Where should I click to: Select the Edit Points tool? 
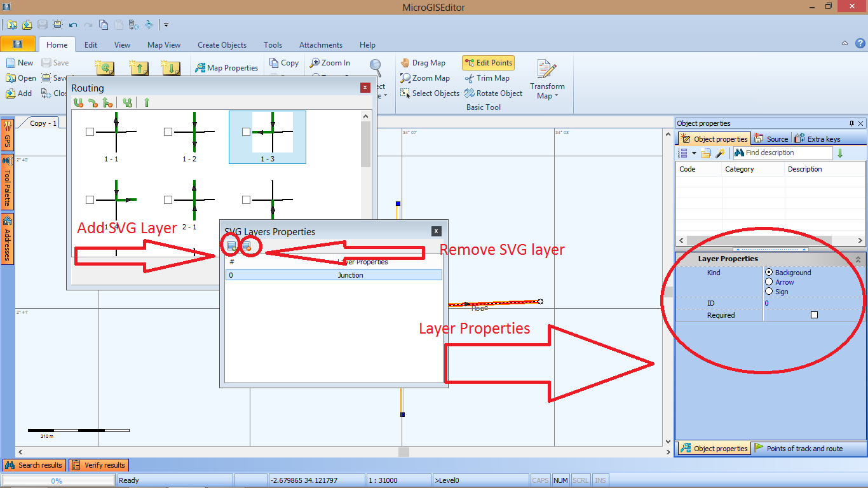(x=488, y=63)
